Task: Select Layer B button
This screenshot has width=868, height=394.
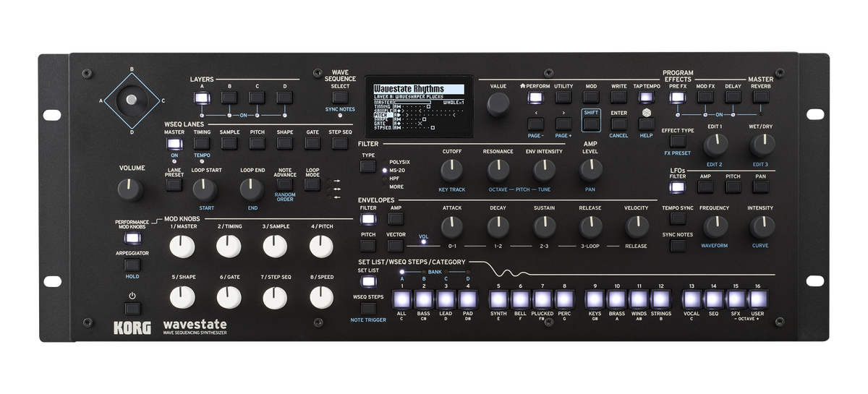Action: (229, 99)
